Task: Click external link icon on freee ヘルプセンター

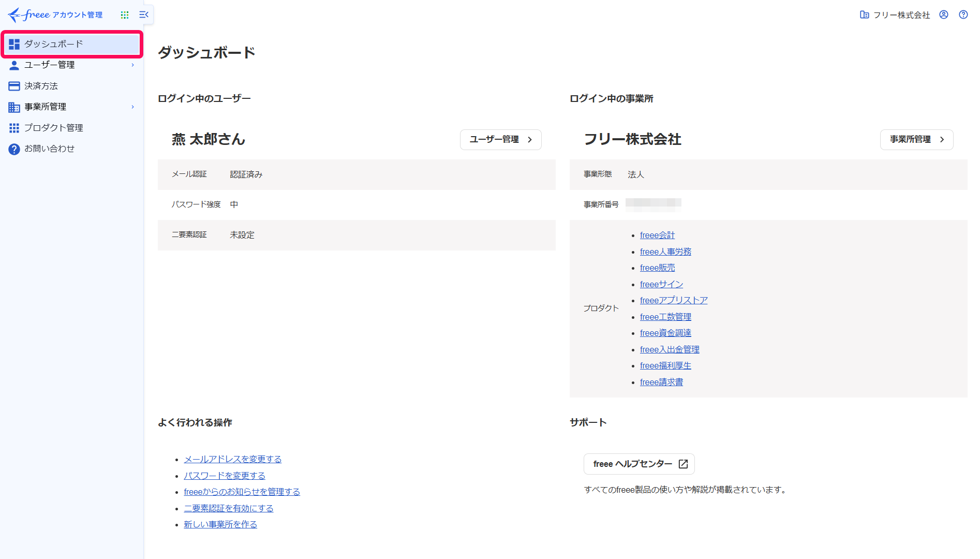Action: point(683,464)
